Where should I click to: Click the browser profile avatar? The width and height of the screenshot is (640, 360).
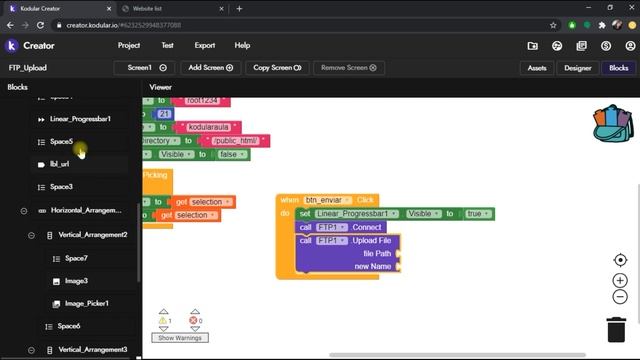coord(617,25)
